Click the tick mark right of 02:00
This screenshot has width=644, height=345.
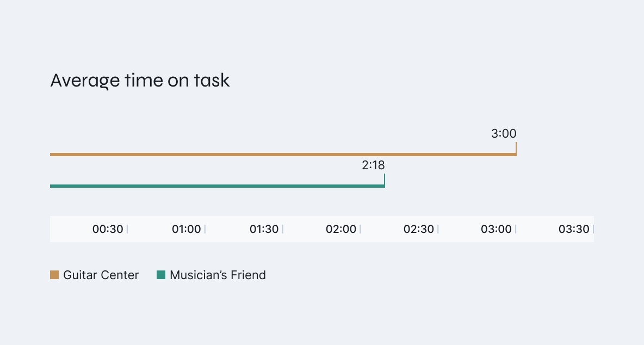pyautogui.click(x=360, y=229)
